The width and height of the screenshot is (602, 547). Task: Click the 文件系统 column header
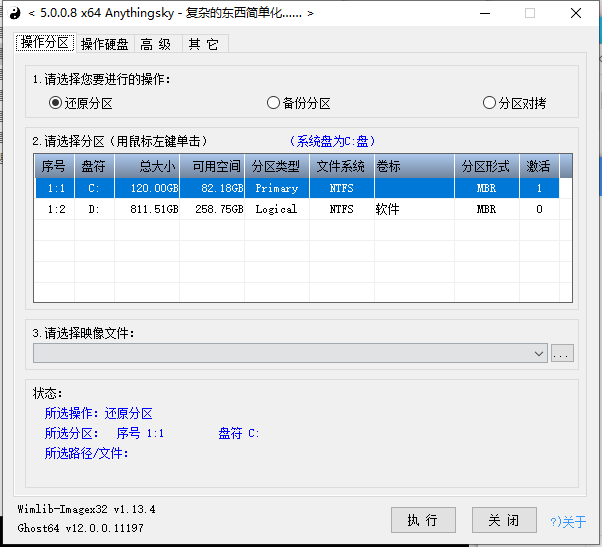[x=342, y=166]
